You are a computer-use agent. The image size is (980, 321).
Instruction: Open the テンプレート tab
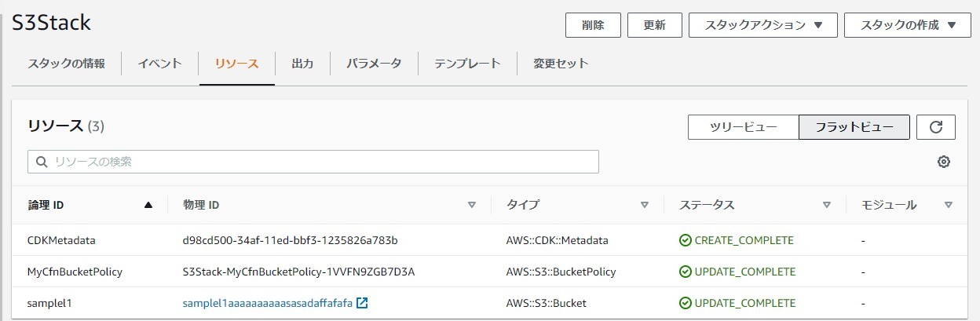(x=467, y=64)
